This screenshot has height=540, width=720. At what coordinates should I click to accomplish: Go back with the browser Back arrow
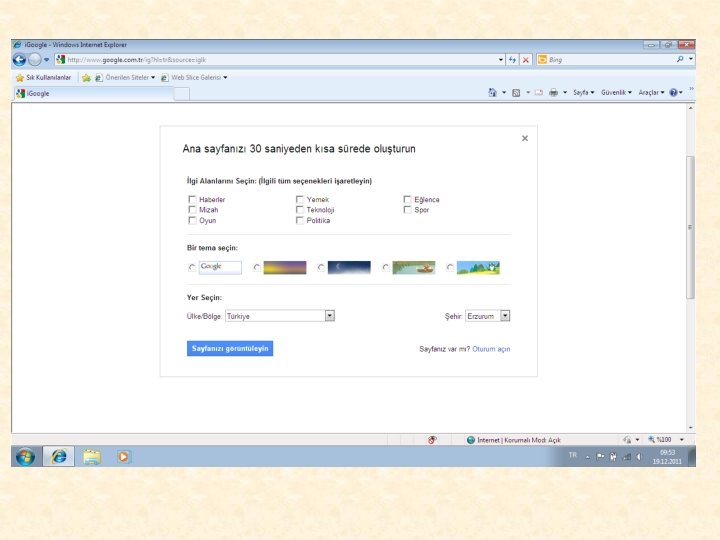click(x=19, y=60)
